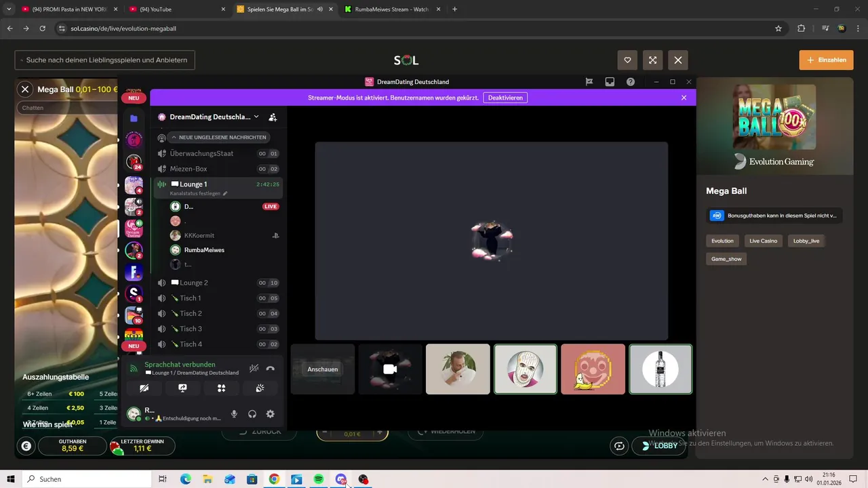The width and height of the screenshot is (868, 488).
Task: Deafen audio with the headphones icon
Action: 252,414
